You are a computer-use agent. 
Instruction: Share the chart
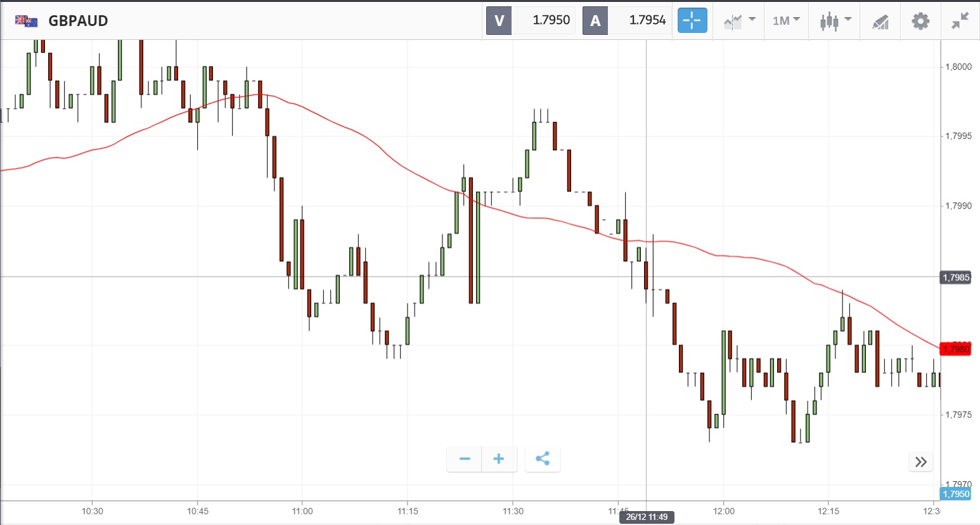[543, 459]
